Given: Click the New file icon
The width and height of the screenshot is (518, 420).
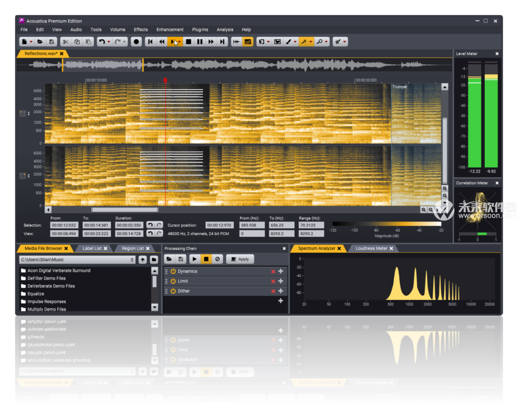Looking at the screenshot, I should point(24,41).
